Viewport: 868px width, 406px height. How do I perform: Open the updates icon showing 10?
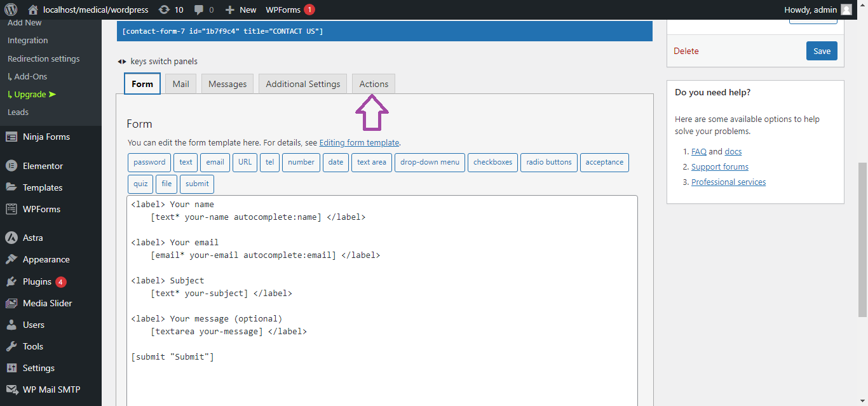pyautogui.click(x=164, y=10)
